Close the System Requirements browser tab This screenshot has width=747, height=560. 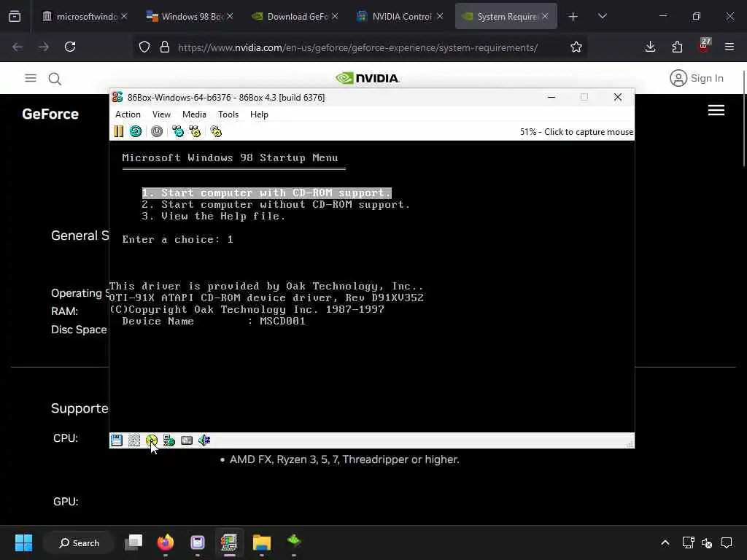[x=545, y=16]
